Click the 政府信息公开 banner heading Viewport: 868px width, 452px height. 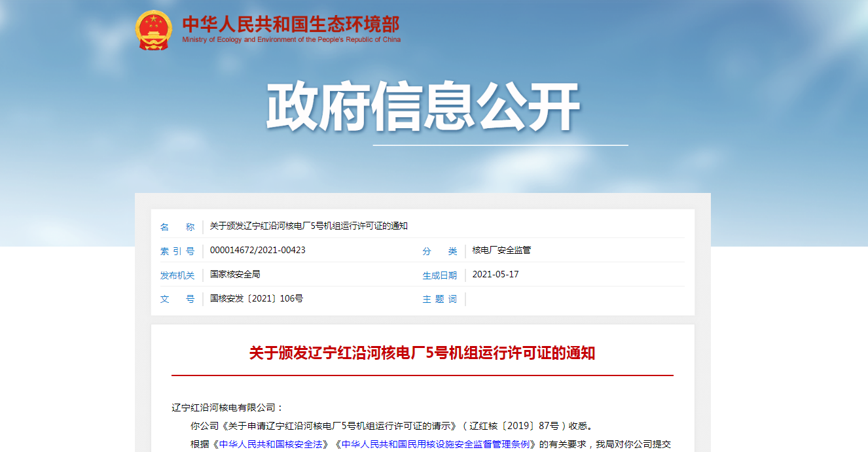point(423,107)
